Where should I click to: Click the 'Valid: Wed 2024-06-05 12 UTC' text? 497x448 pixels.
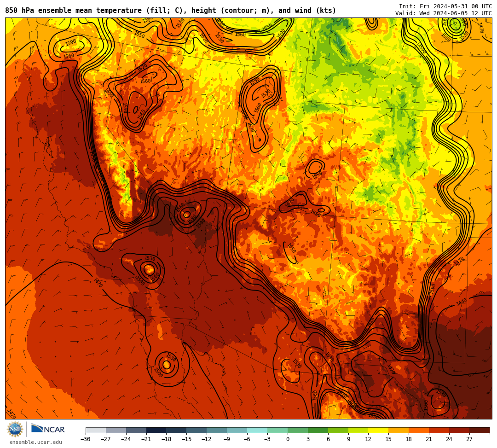tap(444, 13)
